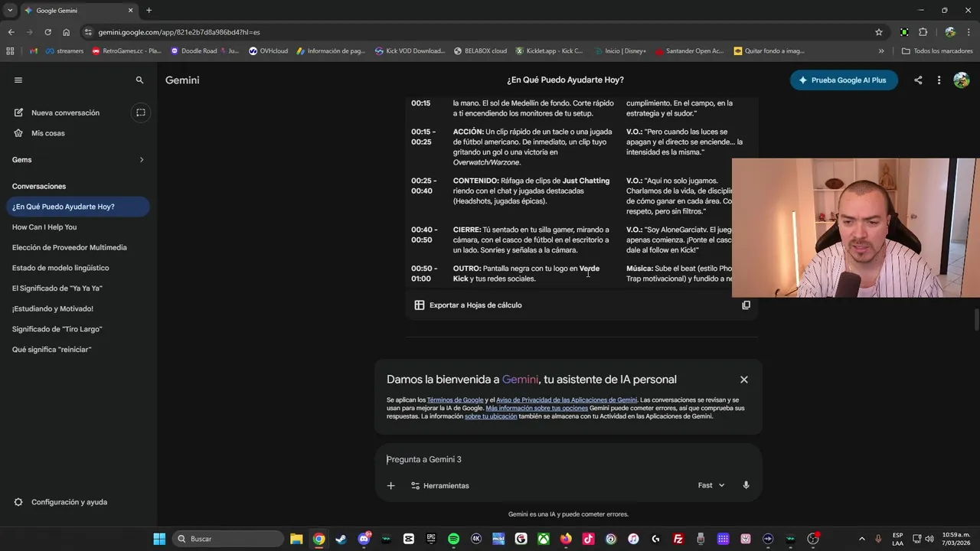The width and height of the screenshot is (980, 551).
Task: Open the three-dot conversation options menu
Action: pos(939,80)
